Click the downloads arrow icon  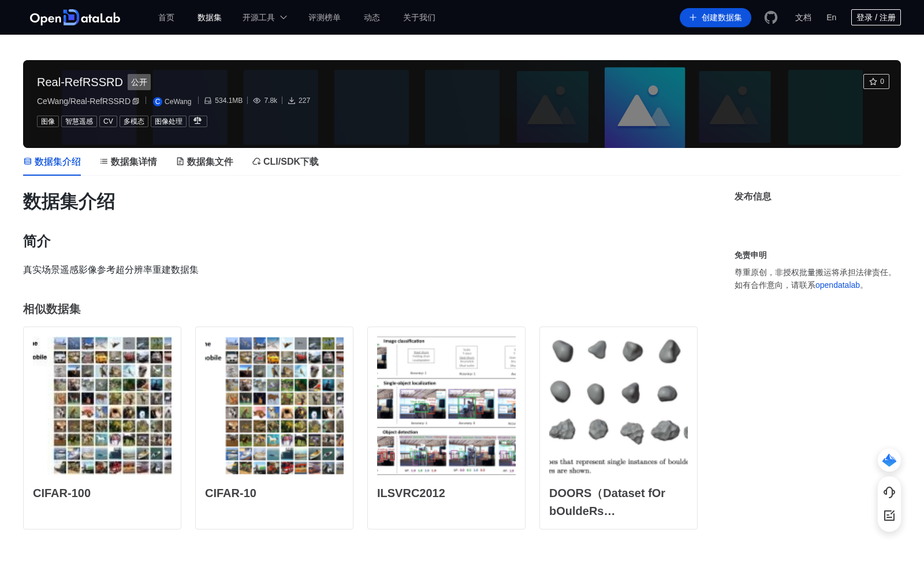(292, 101)
